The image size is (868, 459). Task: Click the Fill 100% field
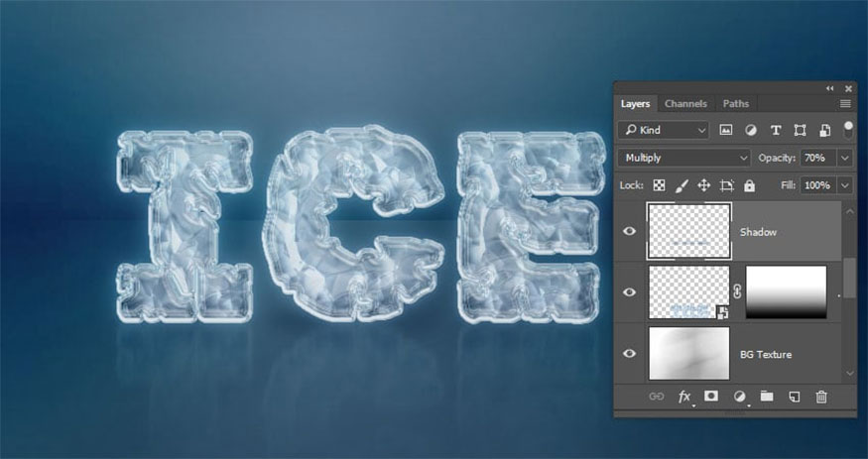818,185
